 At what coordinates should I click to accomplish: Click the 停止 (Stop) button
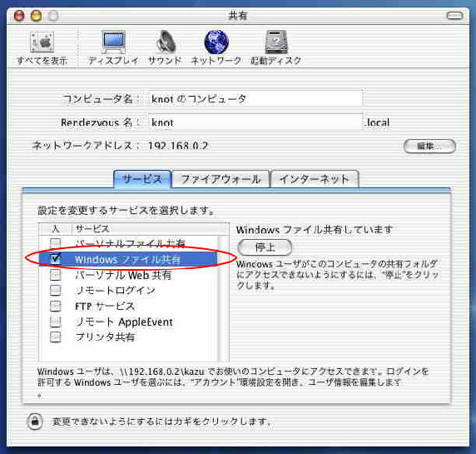click(265, 247)
